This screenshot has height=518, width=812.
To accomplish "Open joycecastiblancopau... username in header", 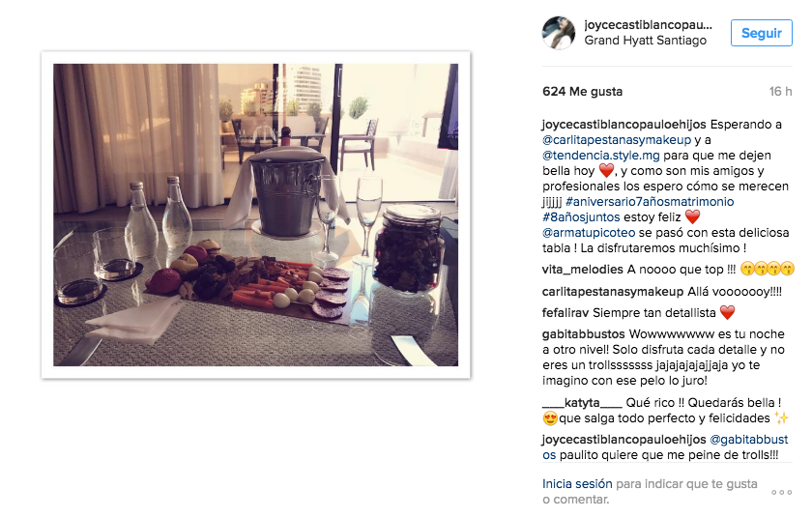I will (x=648, y=25).
